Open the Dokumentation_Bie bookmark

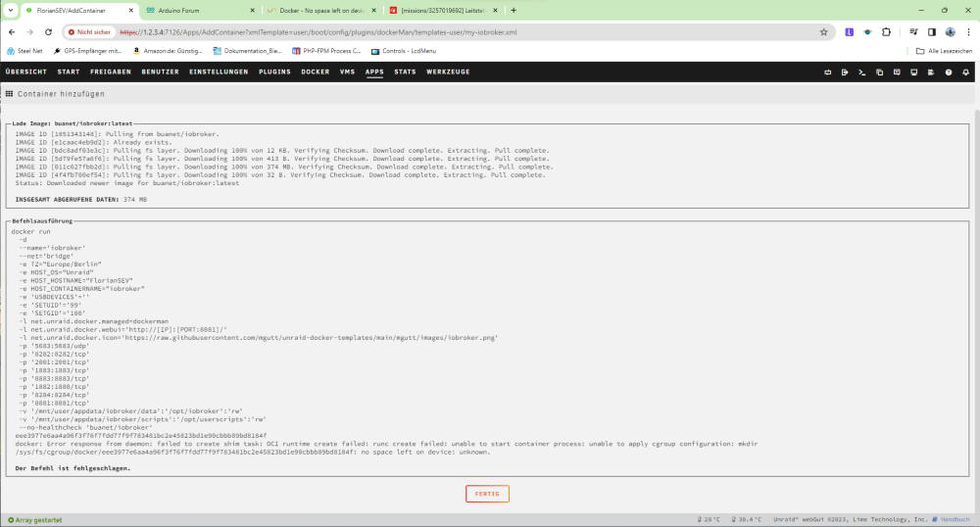pyautogui.click(x=248, y=51)
